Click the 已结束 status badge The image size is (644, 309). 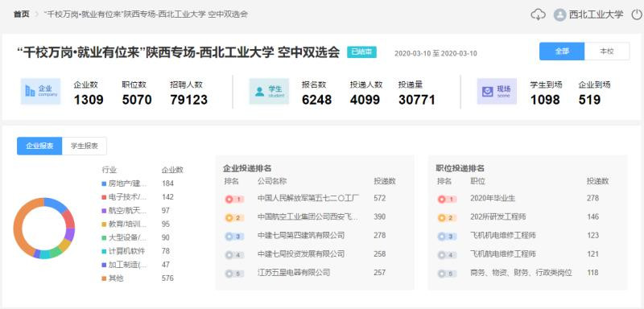[x=361, y=52]
